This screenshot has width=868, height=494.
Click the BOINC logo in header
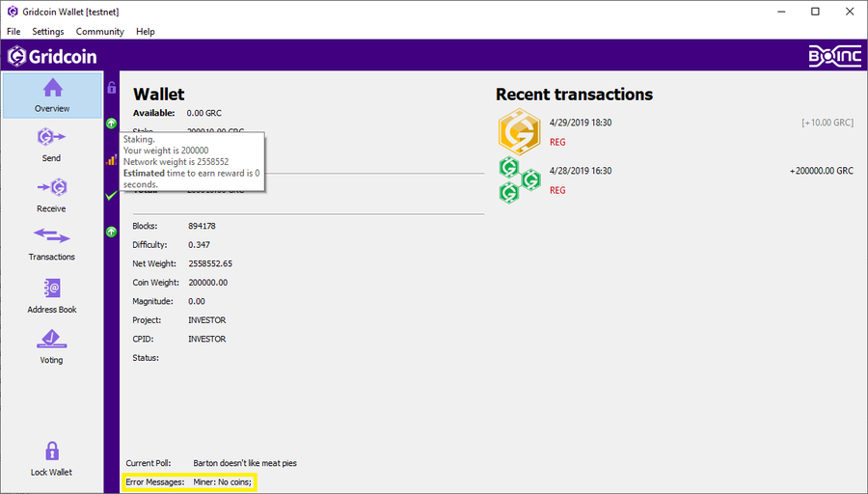(835, 56)
